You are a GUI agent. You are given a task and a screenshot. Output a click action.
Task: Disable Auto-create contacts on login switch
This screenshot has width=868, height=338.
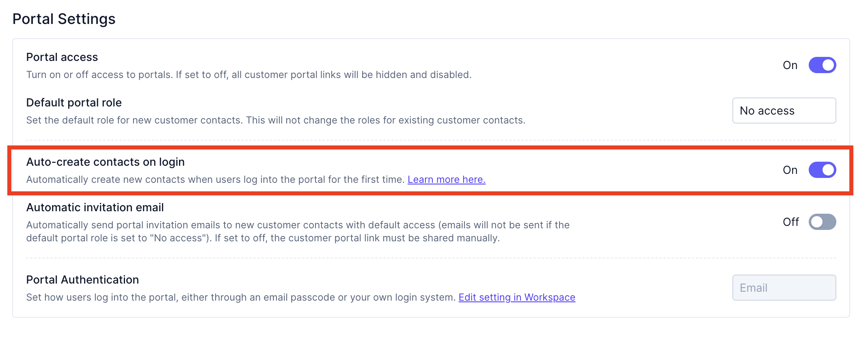coord(822,170)
